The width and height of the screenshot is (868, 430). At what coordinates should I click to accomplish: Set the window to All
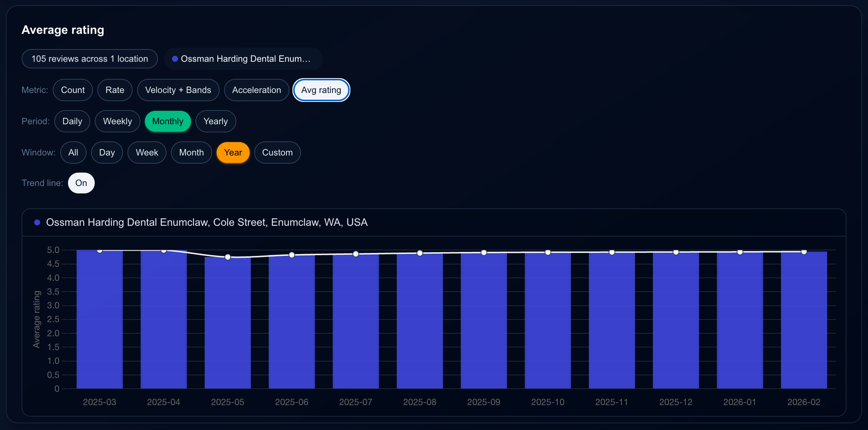pyautogui.click(x=73, y=153)
